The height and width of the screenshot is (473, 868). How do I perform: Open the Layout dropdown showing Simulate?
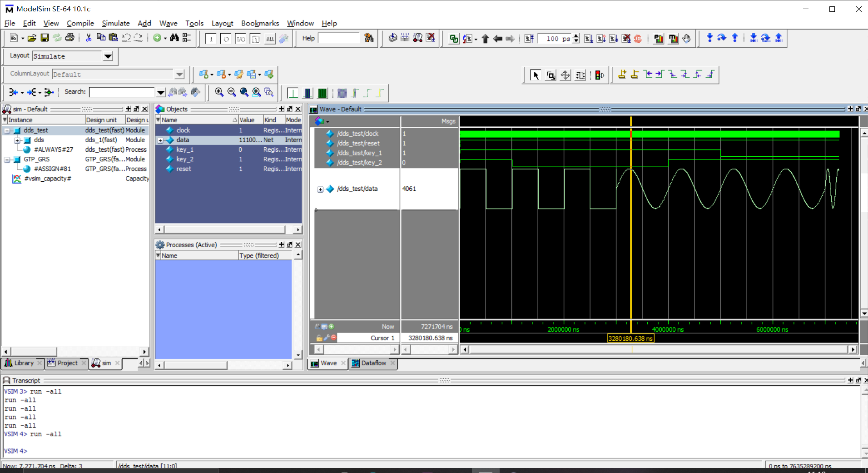[x=108, y=56]
